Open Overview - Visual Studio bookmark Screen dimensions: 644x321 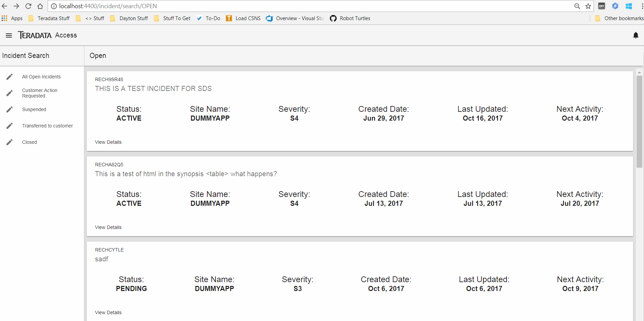(x=295, y=18)
